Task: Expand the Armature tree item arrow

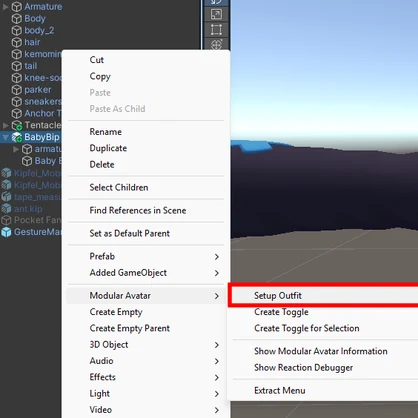Action: [x=5, y=7]
